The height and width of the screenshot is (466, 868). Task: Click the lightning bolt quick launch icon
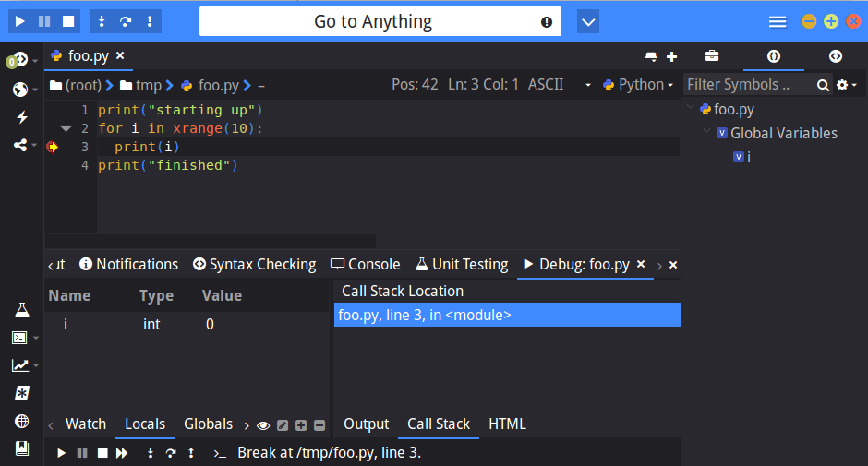(21, 117)
